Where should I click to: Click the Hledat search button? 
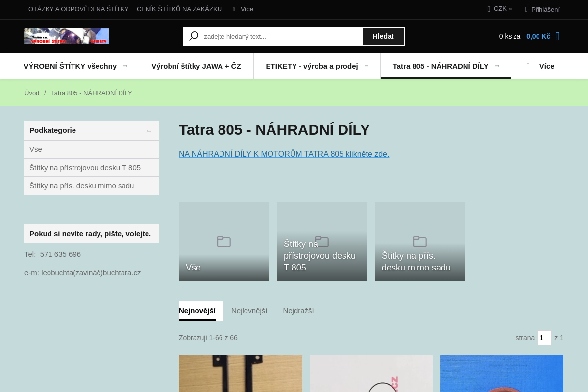[383, 36]
